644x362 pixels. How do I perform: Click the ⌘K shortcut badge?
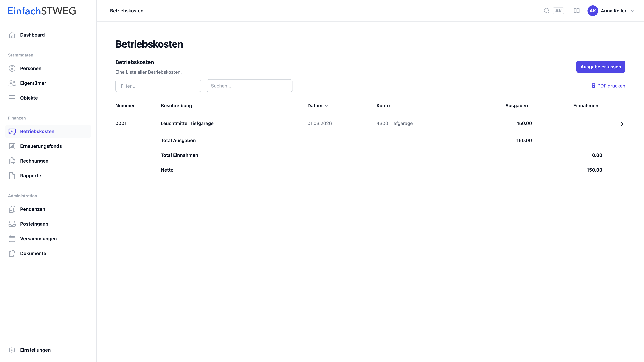point(558,11)
